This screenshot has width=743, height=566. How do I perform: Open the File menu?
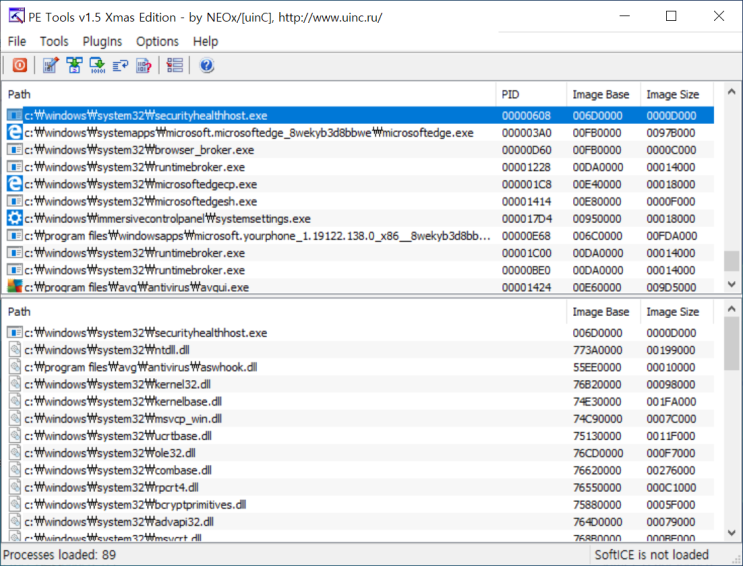(x=17, y=41)
